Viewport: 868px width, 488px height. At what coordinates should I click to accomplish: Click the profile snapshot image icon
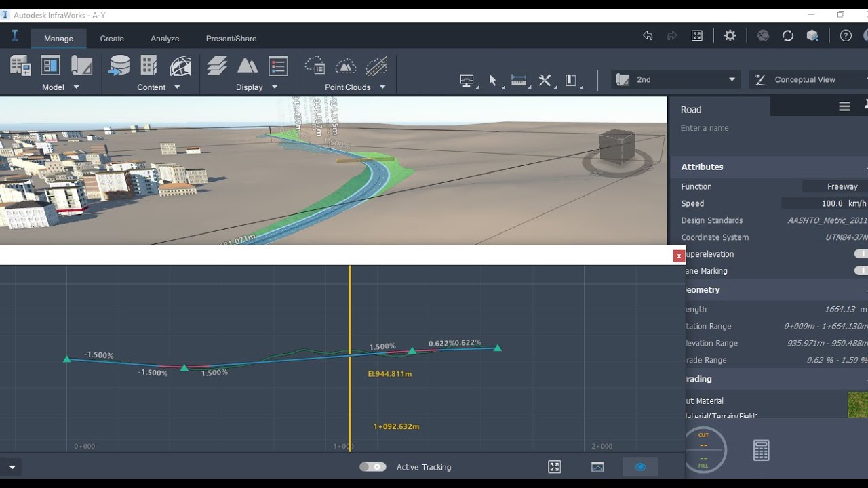click(597, 467)
